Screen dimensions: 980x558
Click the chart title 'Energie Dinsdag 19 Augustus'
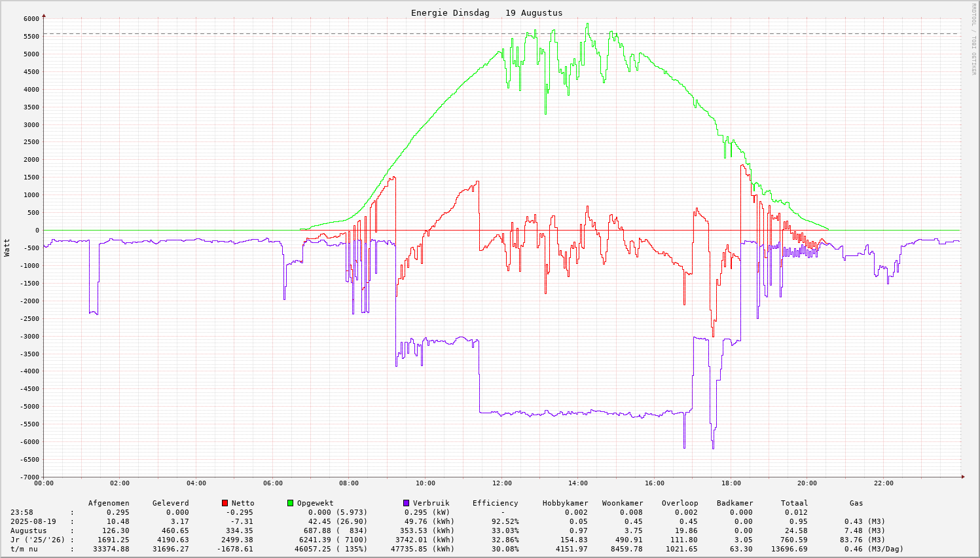coord(486,13)
